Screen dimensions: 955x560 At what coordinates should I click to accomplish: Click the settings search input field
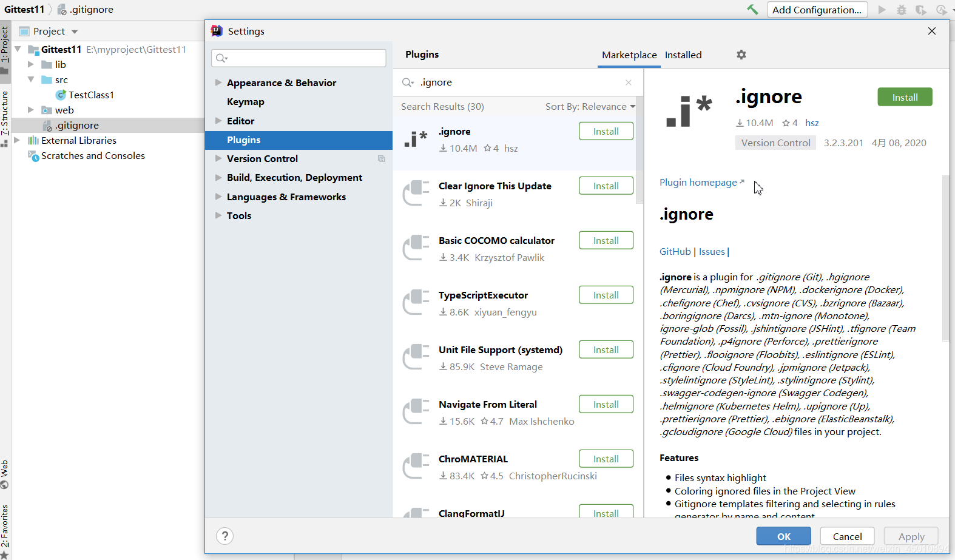(299, 58)
